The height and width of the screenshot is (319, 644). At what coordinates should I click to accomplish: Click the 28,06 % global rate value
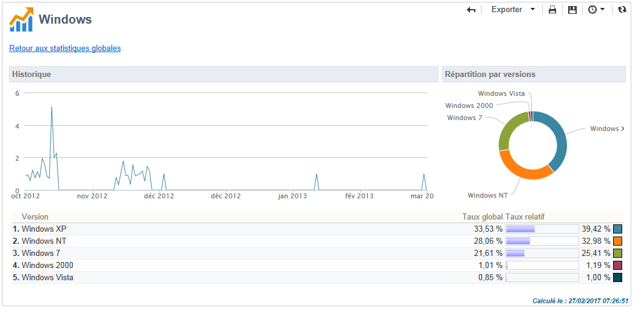[487, 241]
